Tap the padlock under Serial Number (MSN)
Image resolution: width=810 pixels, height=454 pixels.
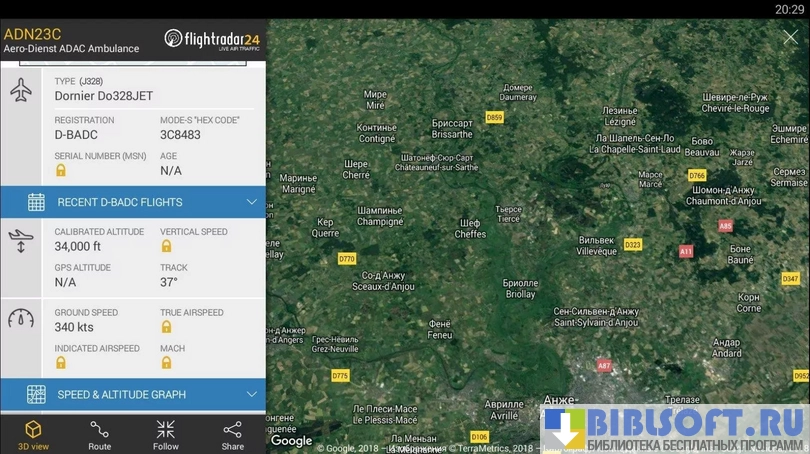coord(61,170)
